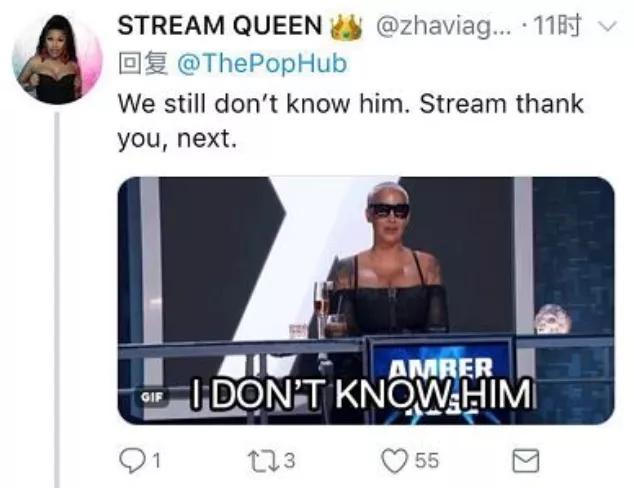Click the envelope direct message icon
634x488 pixels.
coord(526,461)
